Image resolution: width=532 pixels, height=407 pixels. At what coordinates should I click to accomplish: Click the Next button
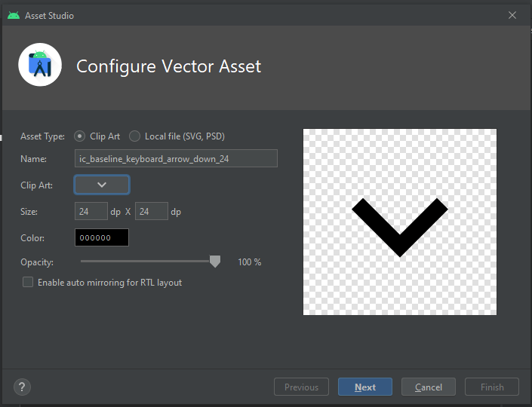pyautogui.click(x=365, y=387)
